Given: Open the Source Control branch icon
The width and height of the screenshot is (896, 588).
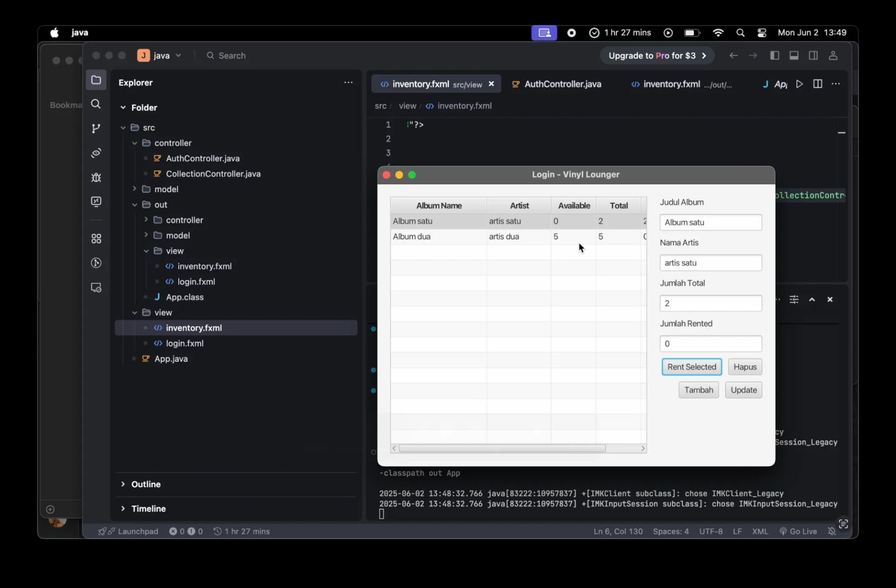Looking at the screenshot, I should (x=96, y=128).
